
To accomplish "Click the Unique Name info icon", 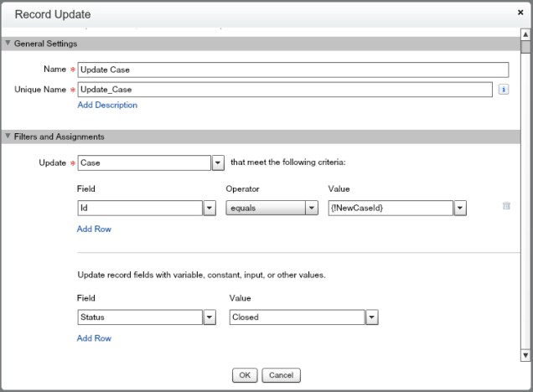I will (505, 89).
